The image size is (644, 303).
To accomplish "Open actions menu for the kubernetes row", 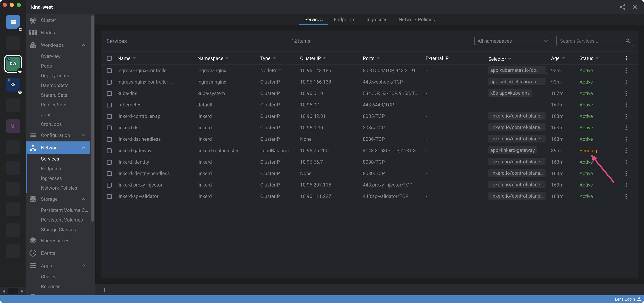I will pyautogui.click(x=626, y=105).
